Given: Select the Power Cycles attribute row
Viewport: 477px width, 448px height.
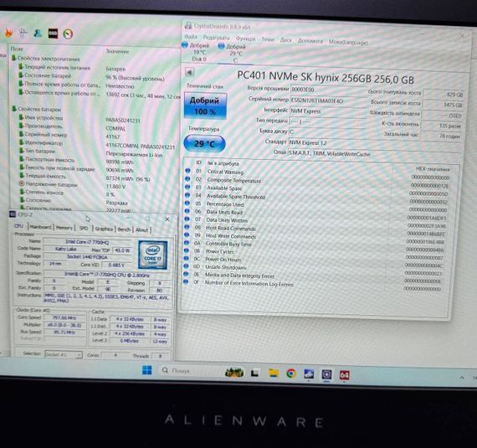Looking at the screenshot, I should point(313,253).
